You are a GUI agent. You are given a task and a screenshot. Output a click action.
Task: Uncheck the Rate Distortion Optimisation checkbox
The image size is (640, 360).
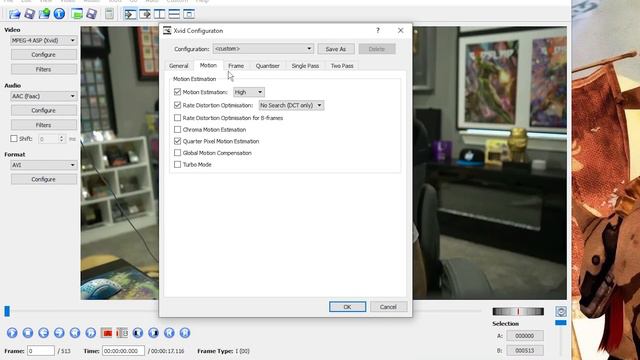(177, 105)
